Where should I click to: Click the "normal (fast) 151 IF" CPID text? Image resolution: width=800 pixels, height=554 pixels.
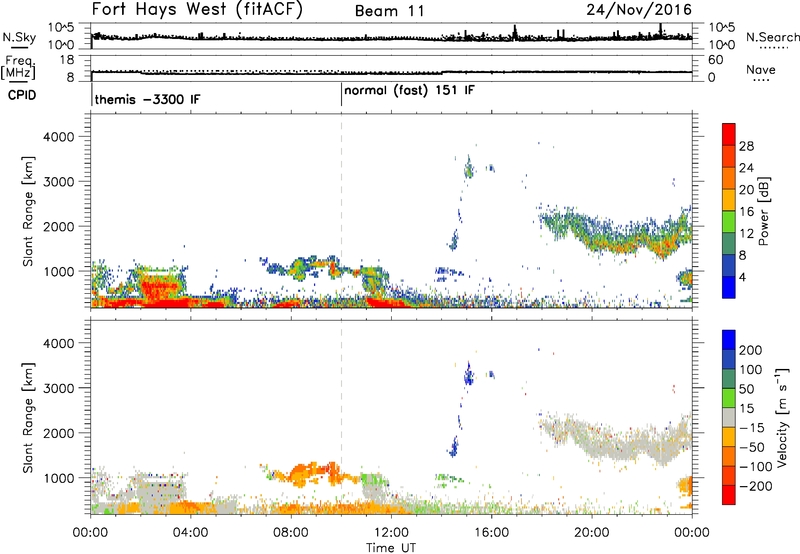pos(409,91)
